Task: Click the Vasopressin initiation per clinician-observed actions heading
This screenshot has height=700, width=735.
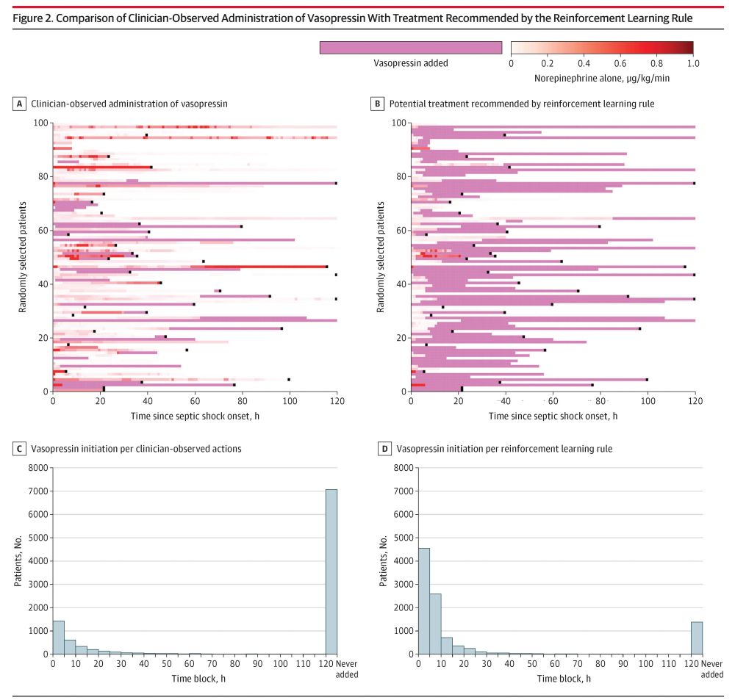Action: pos(137,449)
